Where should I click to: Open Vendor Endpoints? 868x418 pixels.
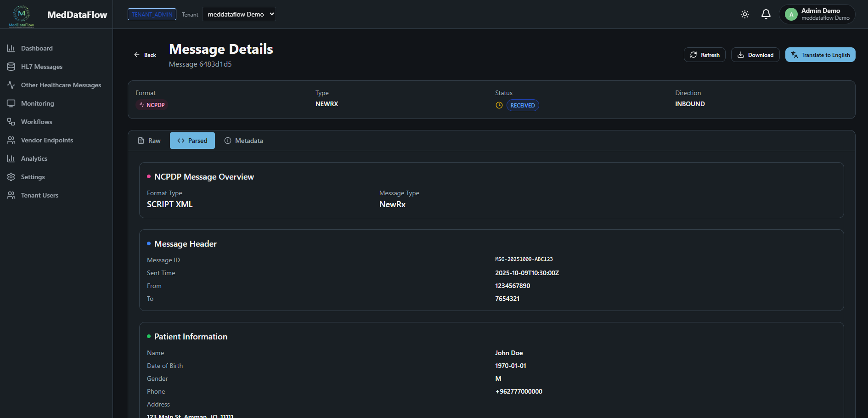click(47, 140)
